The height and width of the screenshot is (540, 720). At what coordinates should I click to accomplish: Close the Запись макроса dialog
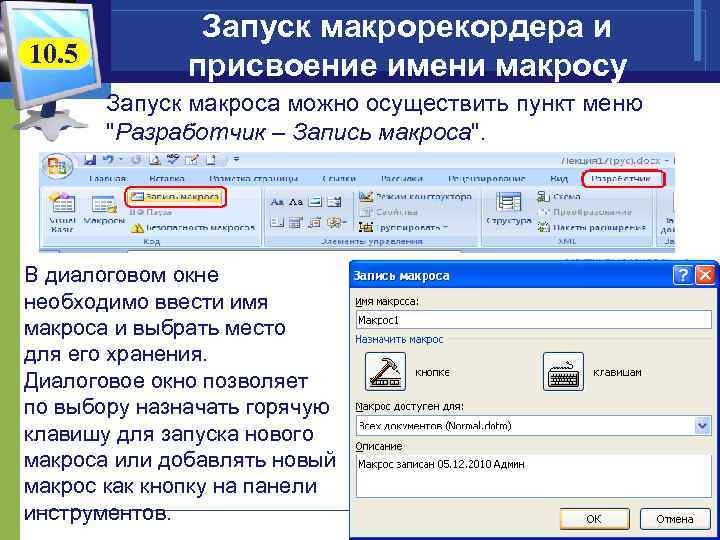point(705,276)
